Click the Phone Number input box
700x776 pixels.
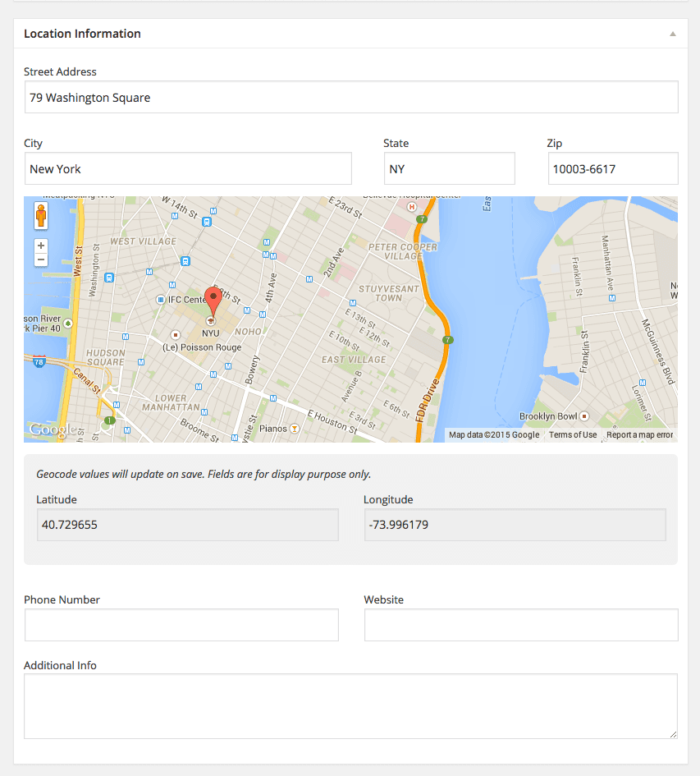pos(181,625)
